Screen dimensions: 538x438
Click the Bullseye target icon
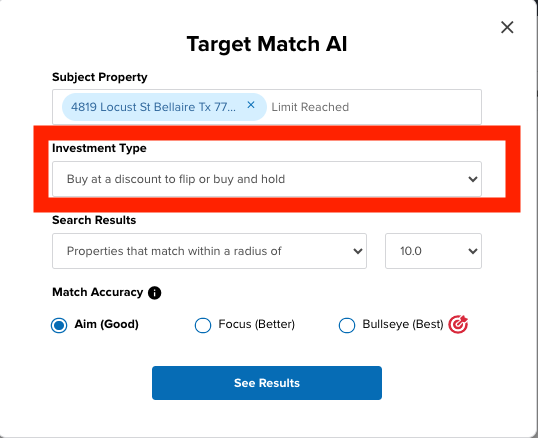click(x=458, y=324)
